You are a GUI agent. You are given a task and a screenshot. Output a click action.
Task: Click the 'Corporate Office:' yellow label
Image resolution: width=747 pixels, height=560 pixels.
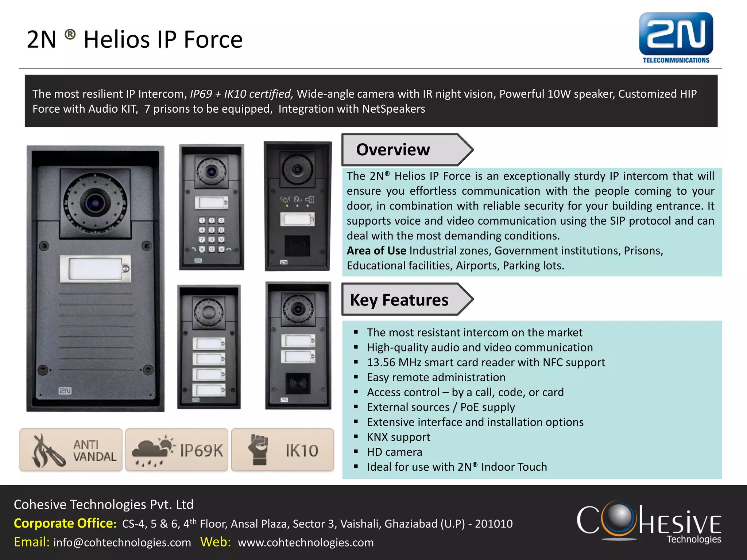pyautogui.click(x=65, y=523)
